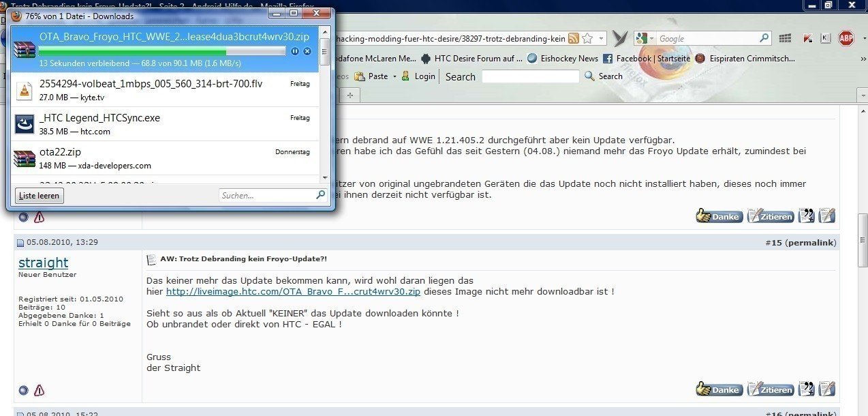Open the Paste dropdown arrow
The image size is (868, 416).
(x=394, y=76)
